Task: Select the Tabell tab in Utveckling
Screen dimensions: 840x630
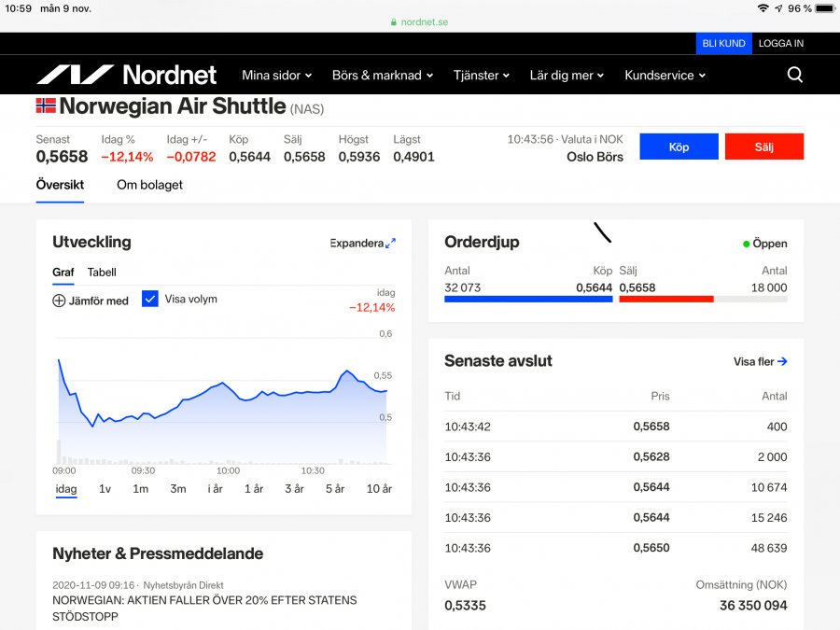Action: point(102,273)
